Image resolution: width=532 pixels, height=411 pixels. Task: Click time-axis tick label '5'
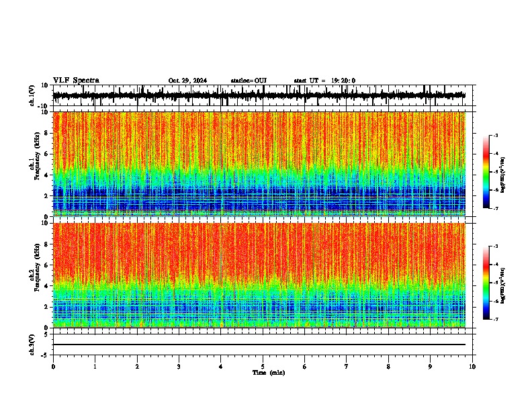point(263,367)
